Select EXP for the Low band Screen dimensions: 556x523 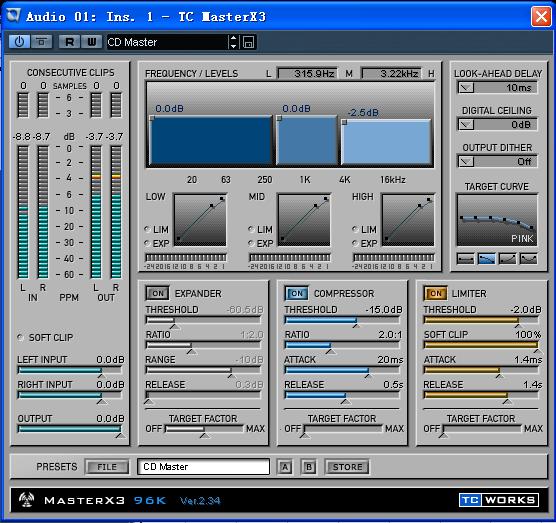147,243
